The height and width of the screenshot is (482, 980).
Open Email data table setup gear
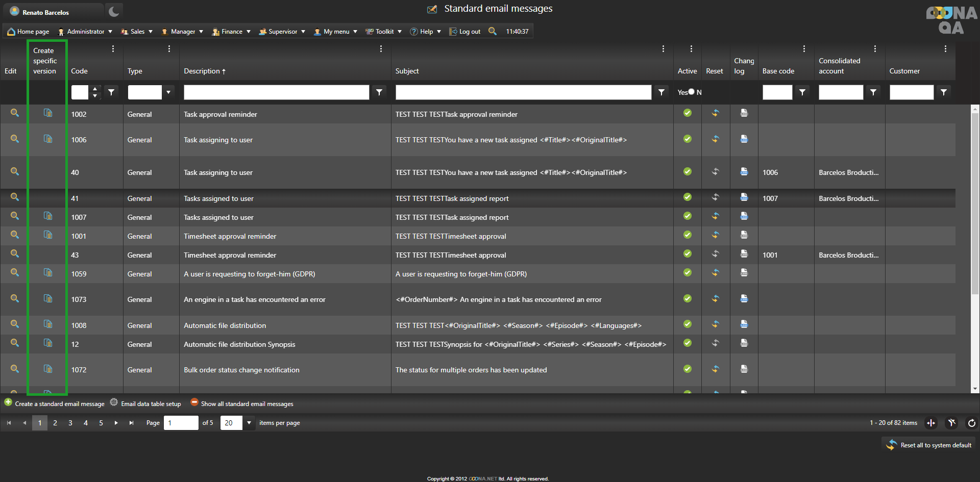pos(114,402)
